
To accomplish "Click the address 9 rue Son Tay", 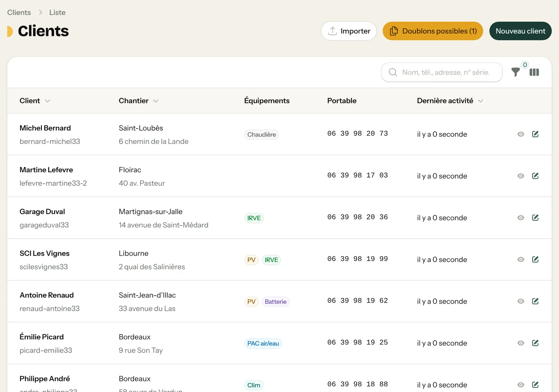I will (x=141, y=350).
